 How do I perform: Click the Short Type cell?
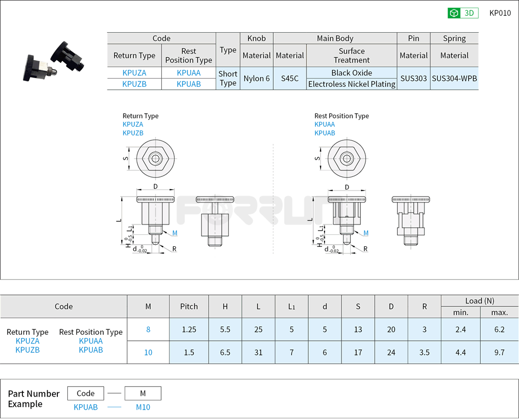pyautogui.click(x=228, y=78)
